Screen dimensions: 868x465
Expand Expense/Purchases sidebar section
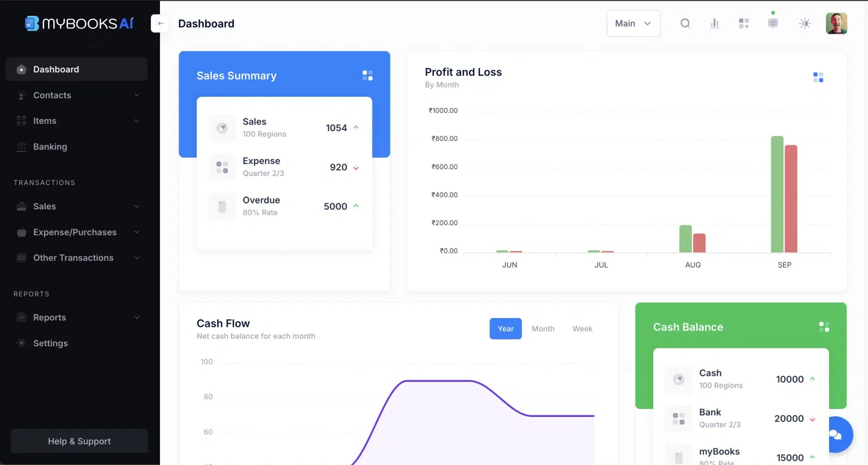coord(76,232)
